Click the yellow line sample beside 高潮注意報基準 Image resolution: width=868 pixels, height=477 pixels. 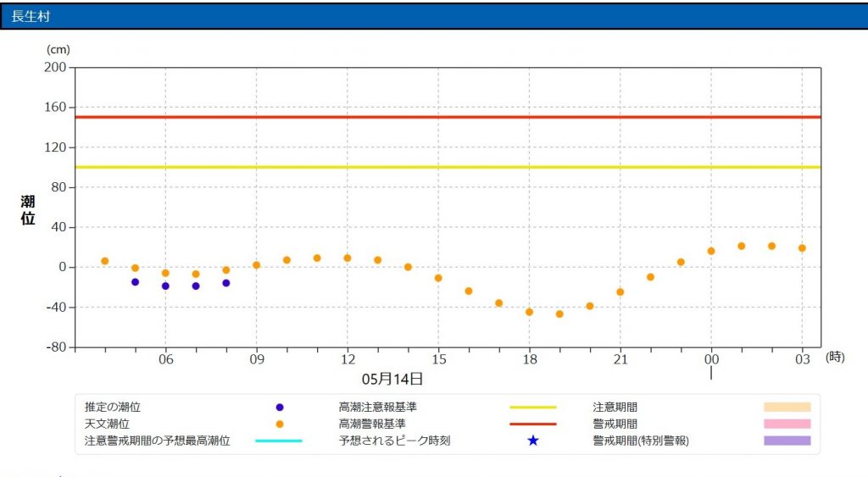(532, 408)
